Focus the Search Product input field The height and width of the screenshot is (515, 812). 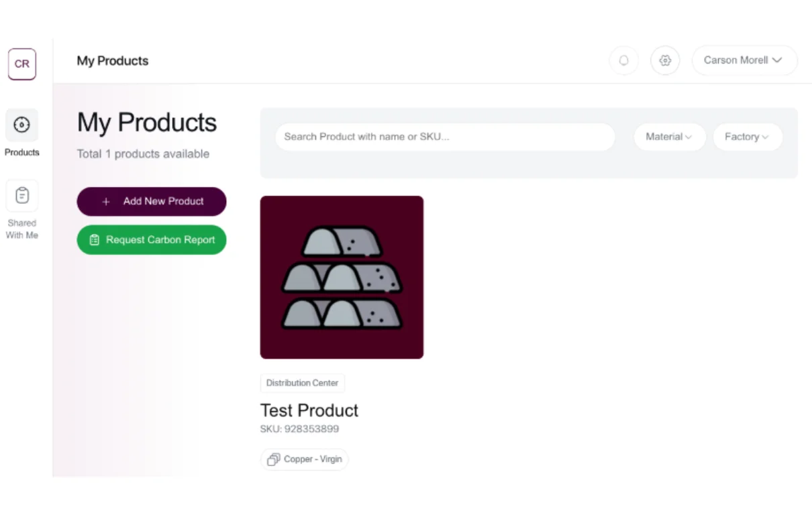pyautogui.click(x=445, y=137)
